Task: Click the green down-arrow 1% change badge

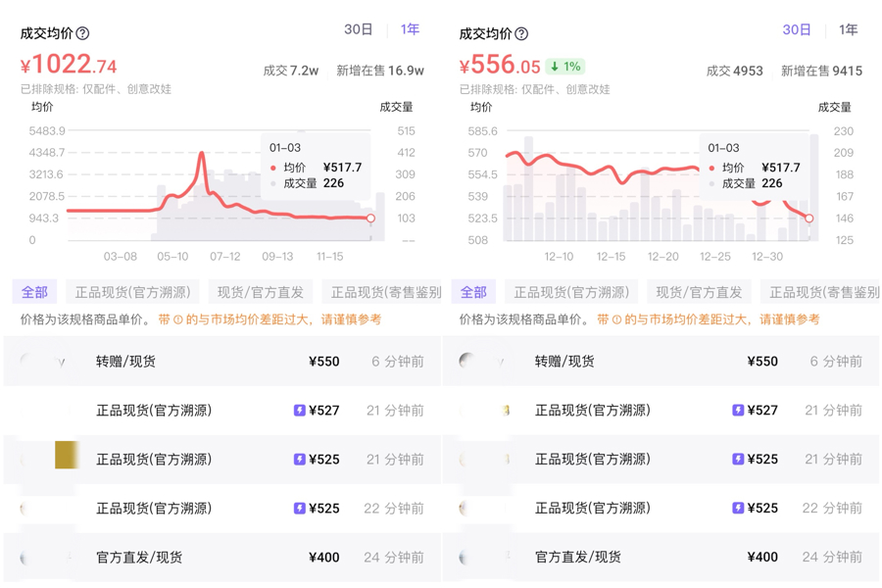Action: [565, 67]
